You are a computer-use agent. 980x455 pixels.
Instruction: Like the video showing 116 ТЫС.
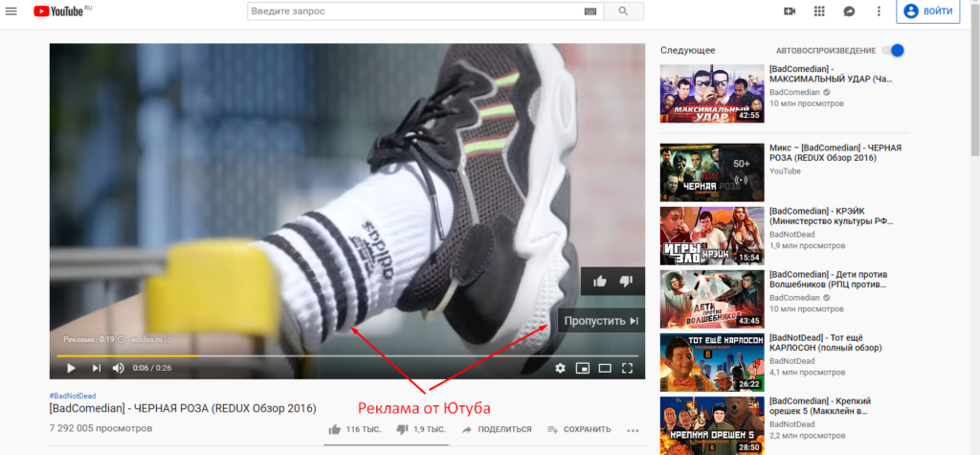coord(352,429)
